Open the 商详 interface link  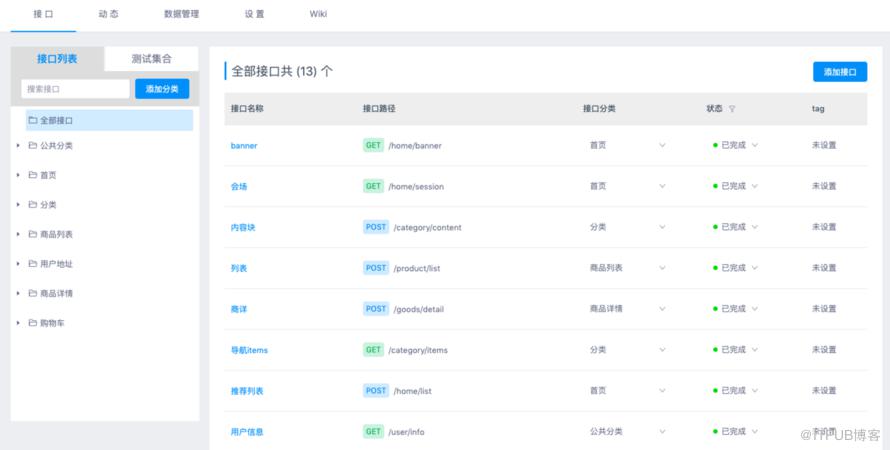coord(239,309)
